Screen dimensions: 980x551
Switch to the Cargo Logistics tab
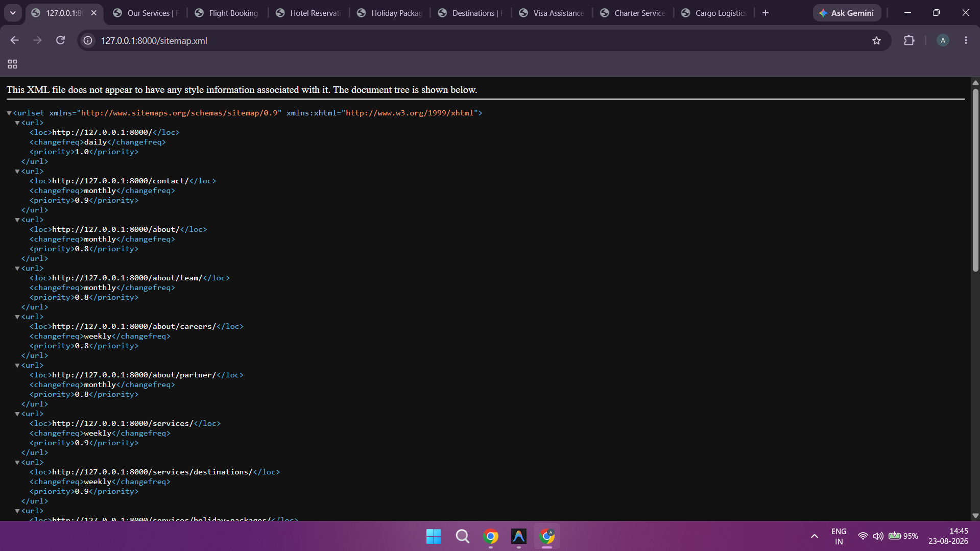pyautogui.click(x=715, y=13)
